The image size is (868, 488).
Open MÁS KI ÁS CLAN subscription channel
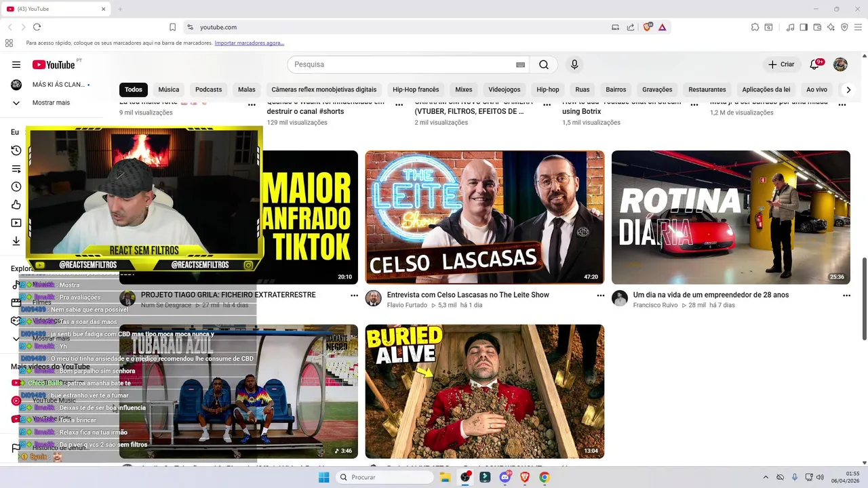52,85
